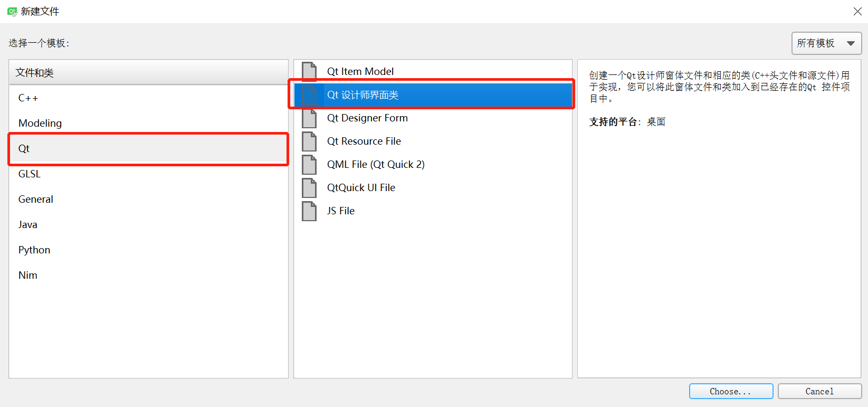
Task: Select the GLSL category
Action: [148, 174]
